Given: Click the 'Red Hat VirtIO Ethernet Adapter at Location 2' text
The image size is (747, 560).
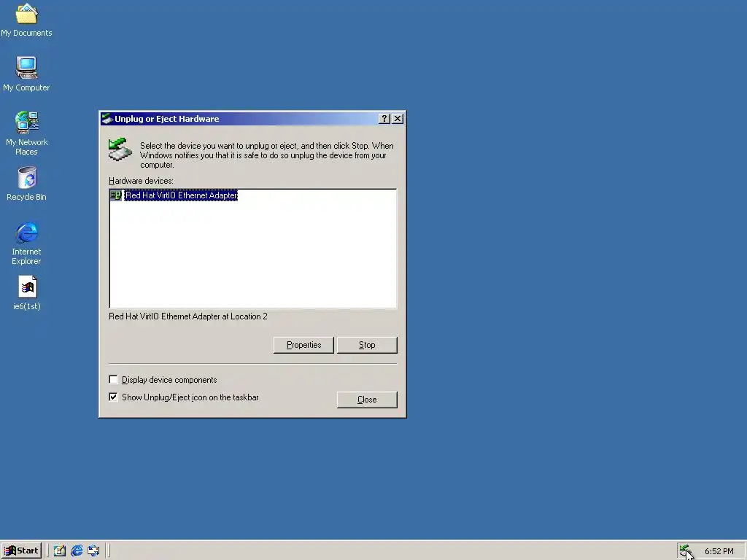Looking at the screenshot, I should (x=188, y=316).
